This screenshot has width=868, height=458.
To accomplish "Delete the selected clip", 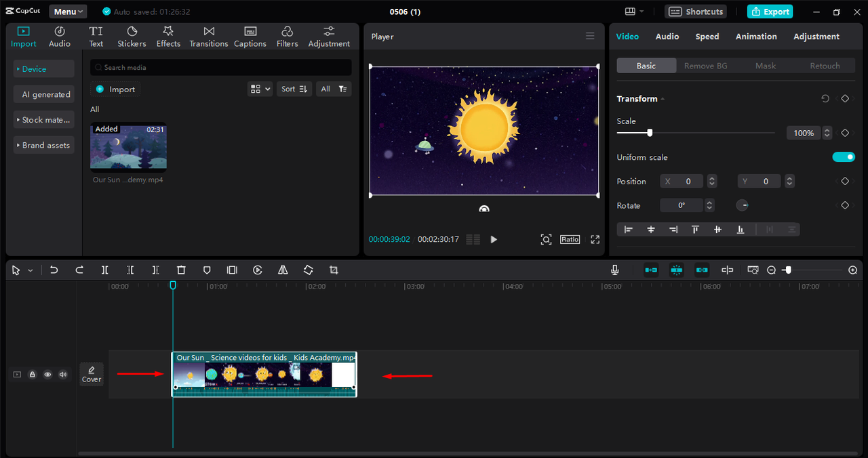I will coord(181,270).
